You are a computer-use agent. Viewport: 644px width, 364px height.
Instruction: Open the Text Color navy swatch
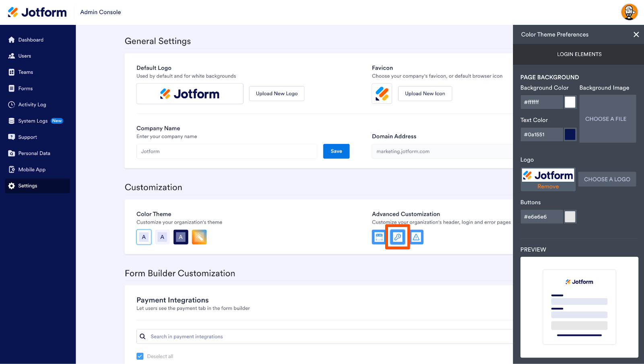pyautogui.click(x=570, y=135)
